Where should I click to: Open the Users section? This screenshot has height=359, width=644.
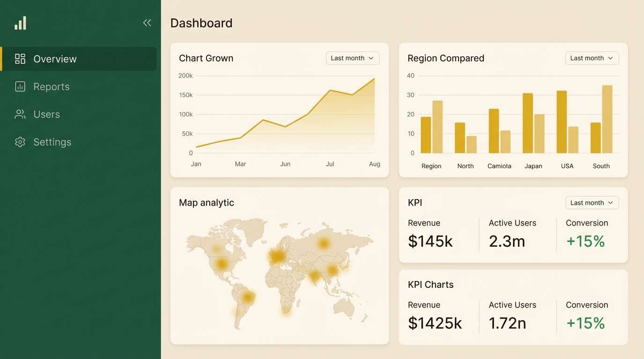point(46,114)
